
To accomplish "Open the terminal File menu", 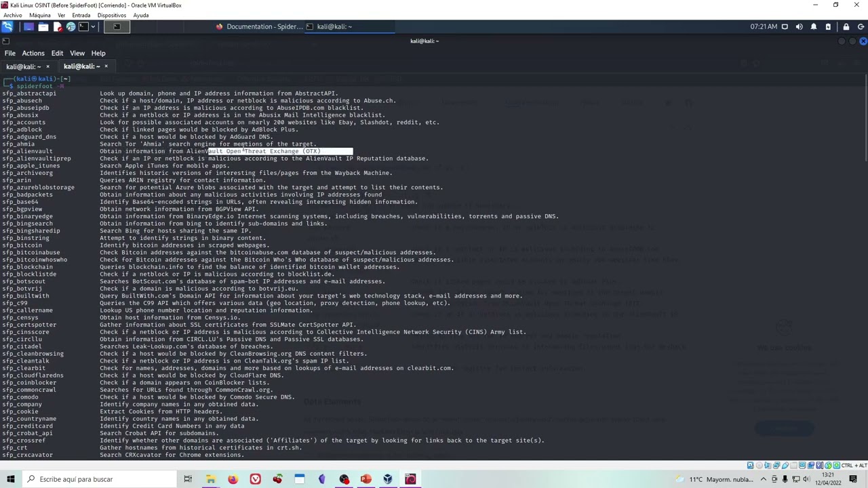I will point(10,53).
